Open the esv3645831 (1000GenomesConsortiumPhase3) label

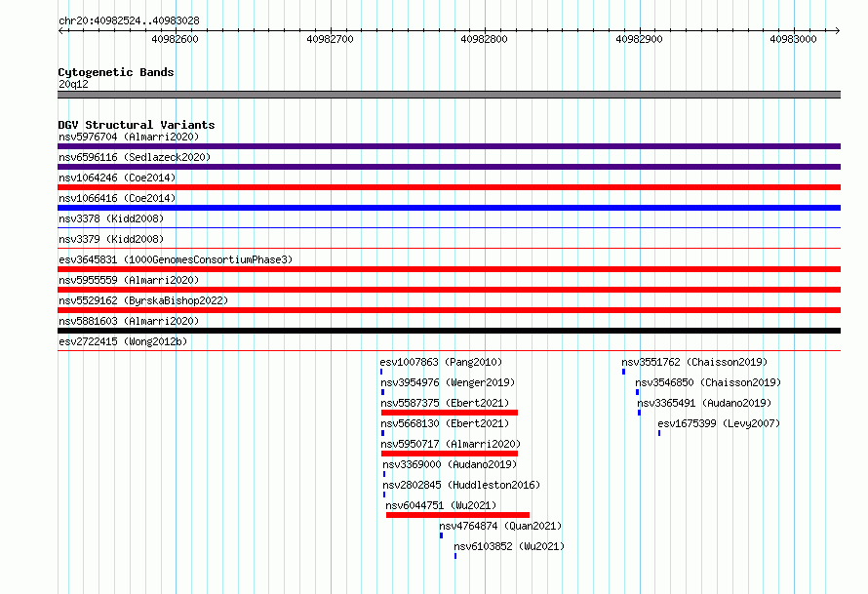click(176, 259)
